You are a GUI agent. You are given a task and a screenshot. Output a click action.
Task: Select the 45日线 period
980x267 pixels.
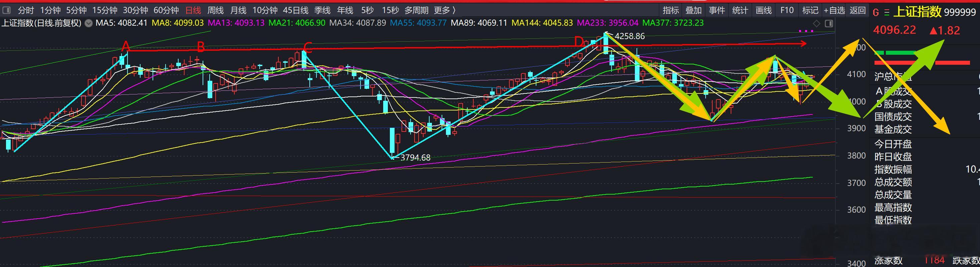(296, 10)
